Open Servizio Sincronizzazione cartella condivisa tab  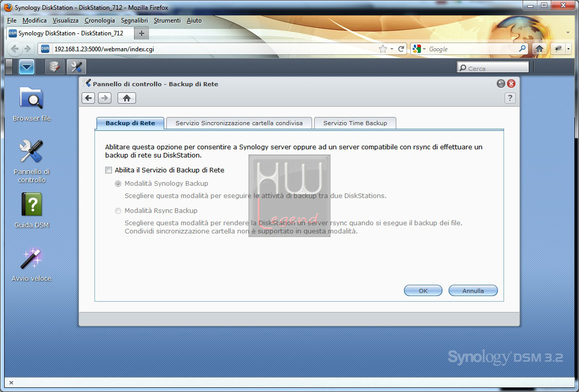239,123
